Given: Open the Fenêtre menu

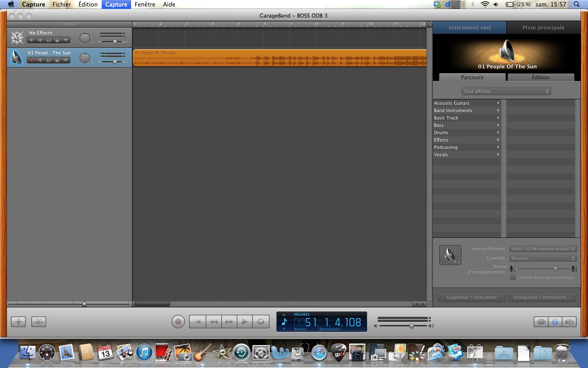Looking at the screenshot, I should pyautogui.click(x=145, y=4).
